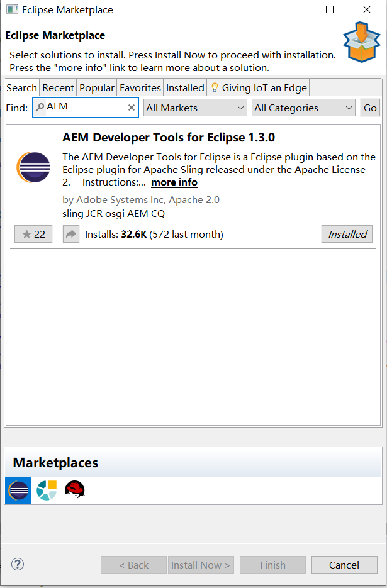Image resolution: width=387 pixels, height=588 pixels.
Task: Click the Back button
Action: coord(133,565)
